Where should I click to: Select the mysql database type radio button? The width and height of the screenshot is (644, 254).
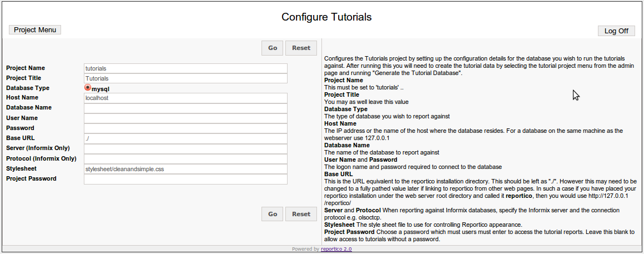[x=88, y=88]
